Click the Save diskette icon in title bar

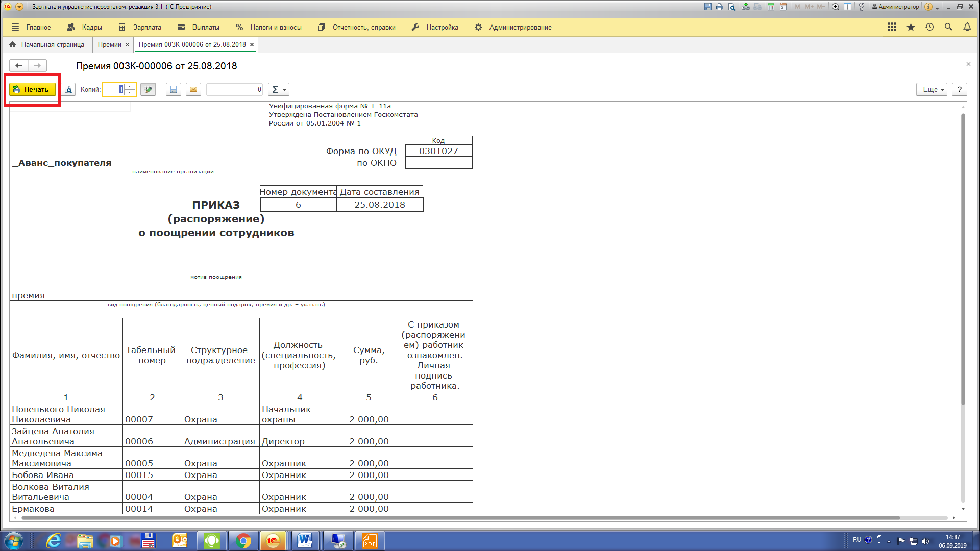coord(707,7)
